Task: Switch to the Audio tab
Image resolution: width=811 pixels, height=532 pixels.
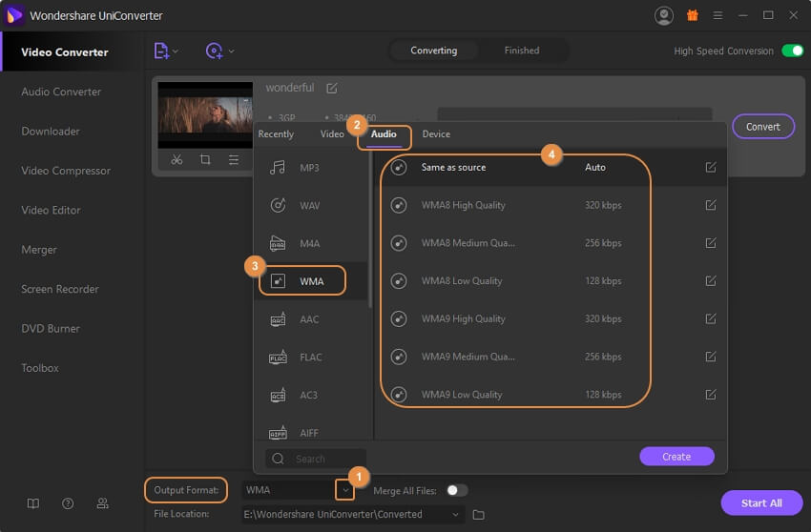Action: click(384, 133)
